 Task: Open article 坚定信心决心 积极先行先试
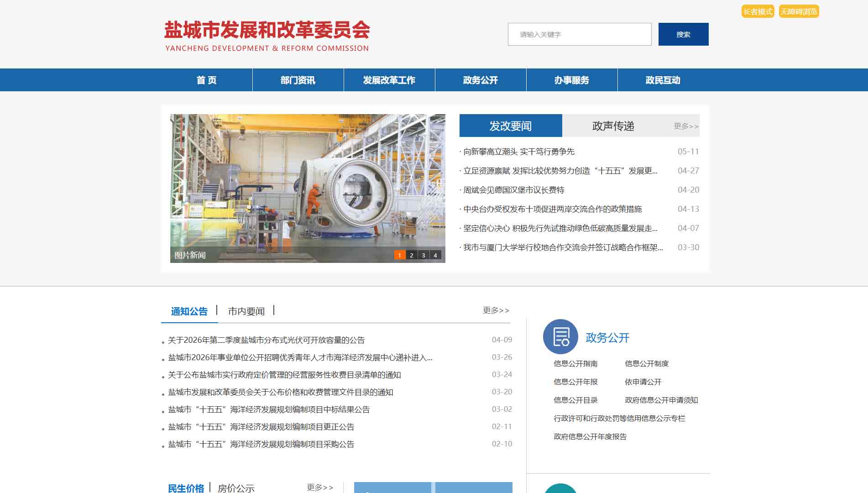pos(560,228)
